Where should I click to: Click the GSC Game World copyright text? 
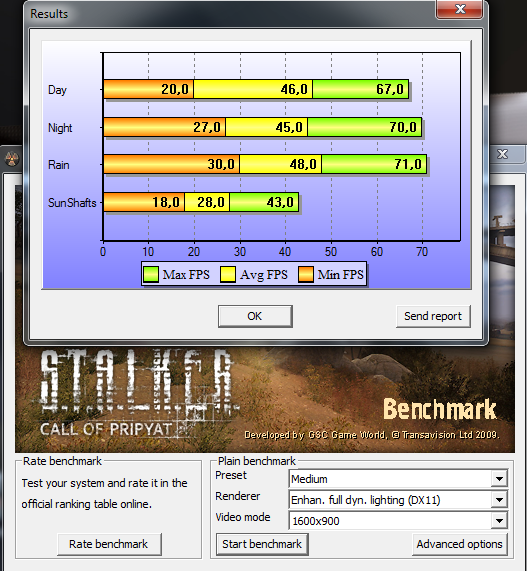coord(372,435)
